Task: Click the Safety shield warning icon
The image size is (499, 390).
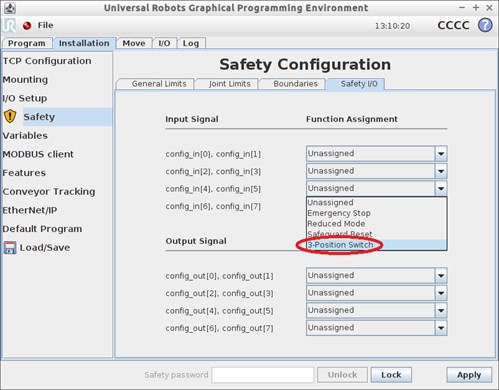Action: (x=10, y=117)
